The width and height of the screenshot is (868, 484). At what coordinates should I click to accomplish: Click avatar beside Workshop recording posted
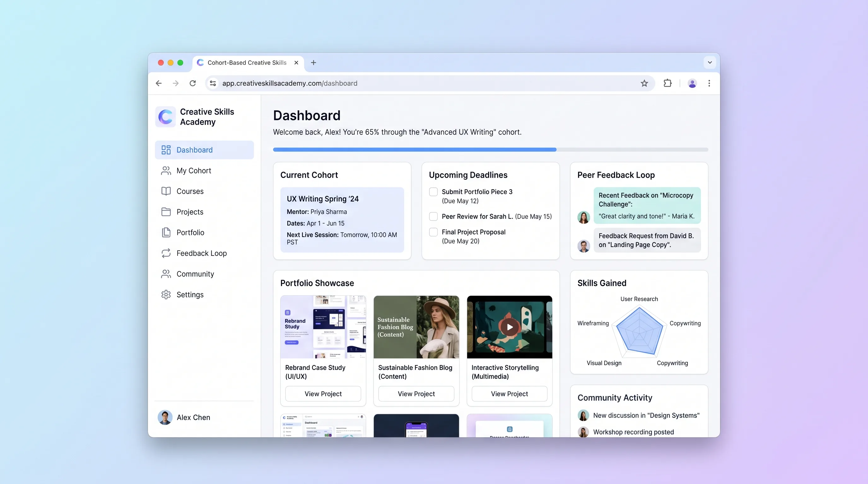583,432
